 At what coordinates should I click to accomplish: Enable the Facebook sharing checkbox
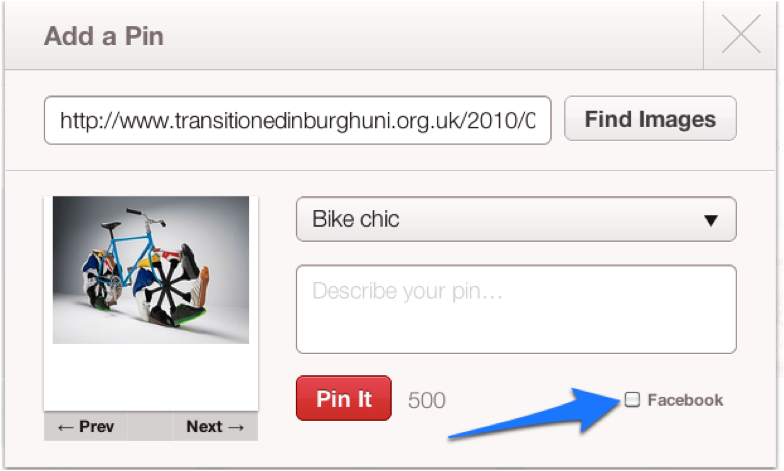point(632,400)
